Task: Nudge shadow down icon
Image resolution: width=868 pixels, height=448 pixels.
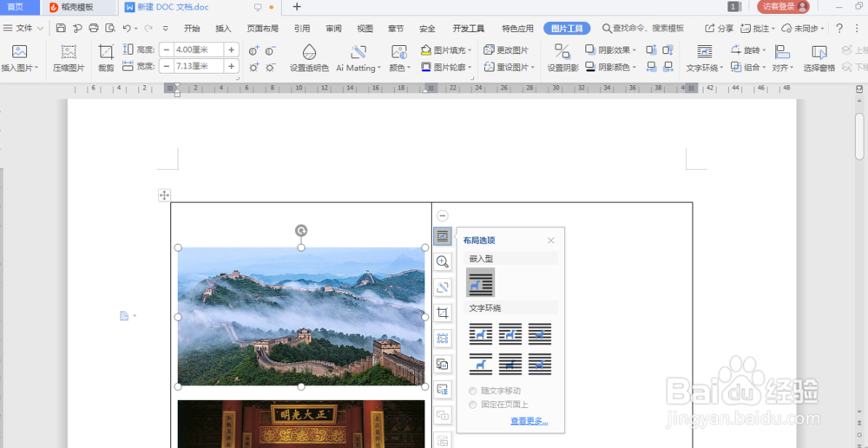Action: [x=668, y=49]
